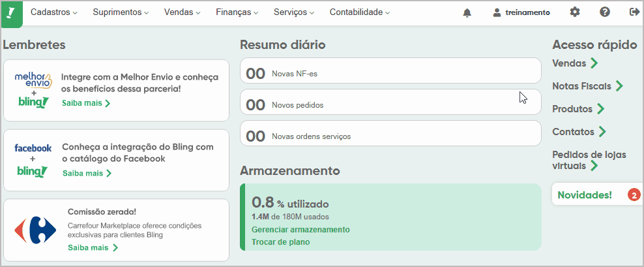Go to Produtos quick access
The height and width of the screenshot is (267, 644).
pos(572,109)
